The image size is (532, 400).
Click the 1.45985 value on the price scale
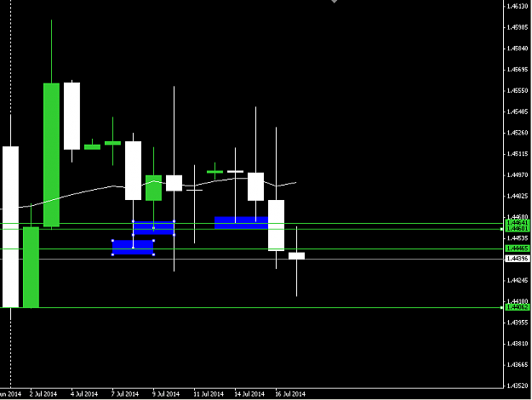coord(517,27)
